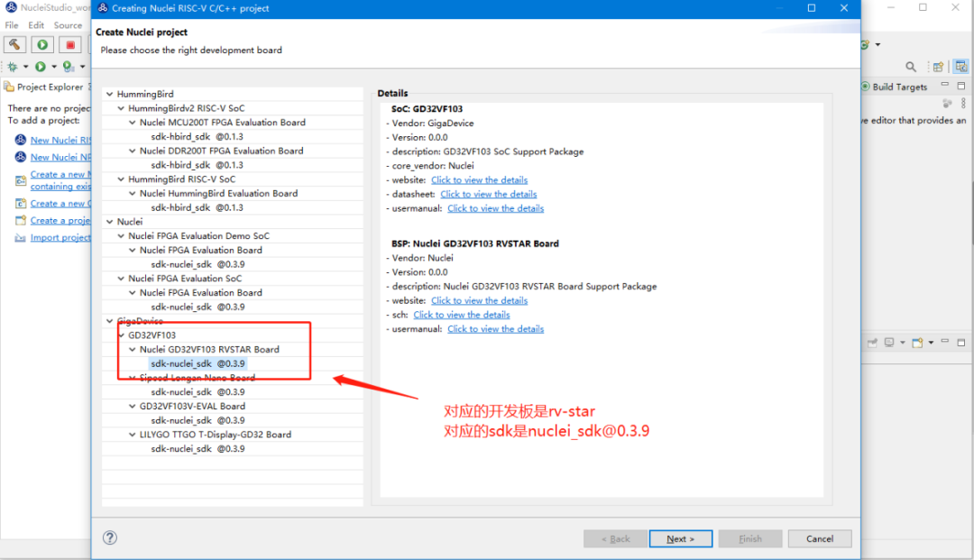Maximize the Build Targets view

(x=961, y=85)
